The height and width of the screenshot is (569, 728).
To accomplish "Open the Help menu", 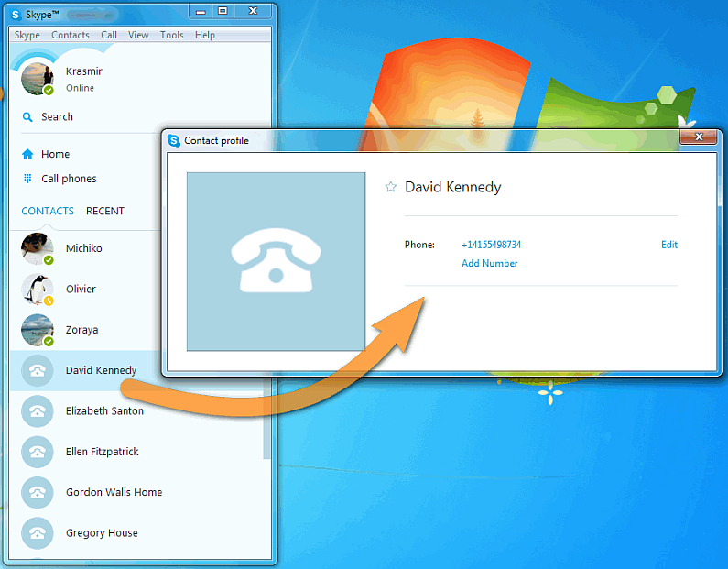I will point(205,36).
